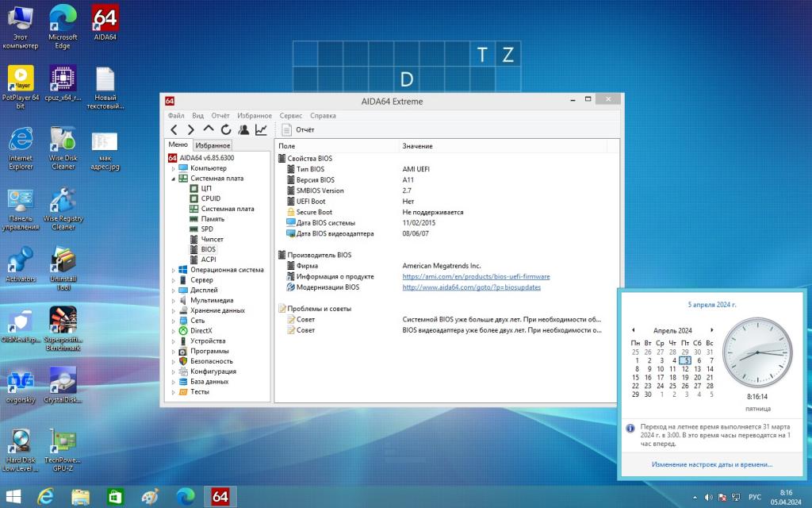Switch to the Меню tab

178,144
